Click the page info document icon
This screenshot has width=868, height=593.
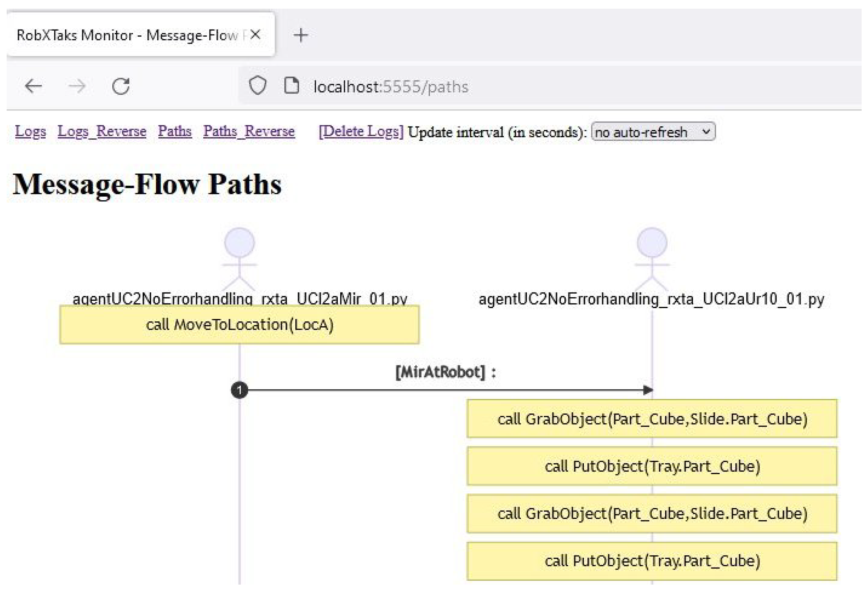pyautogui.click(x=291, y=86)
